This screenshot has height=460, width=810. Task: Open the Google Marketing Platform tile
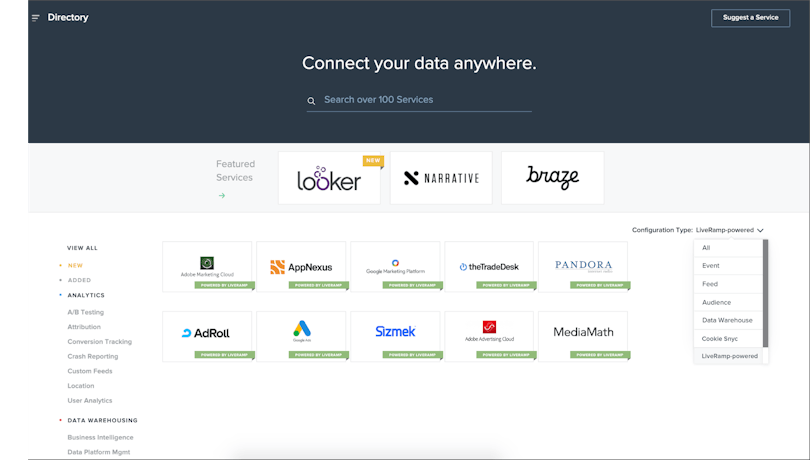pyautogui.click(x=395, y=267)
